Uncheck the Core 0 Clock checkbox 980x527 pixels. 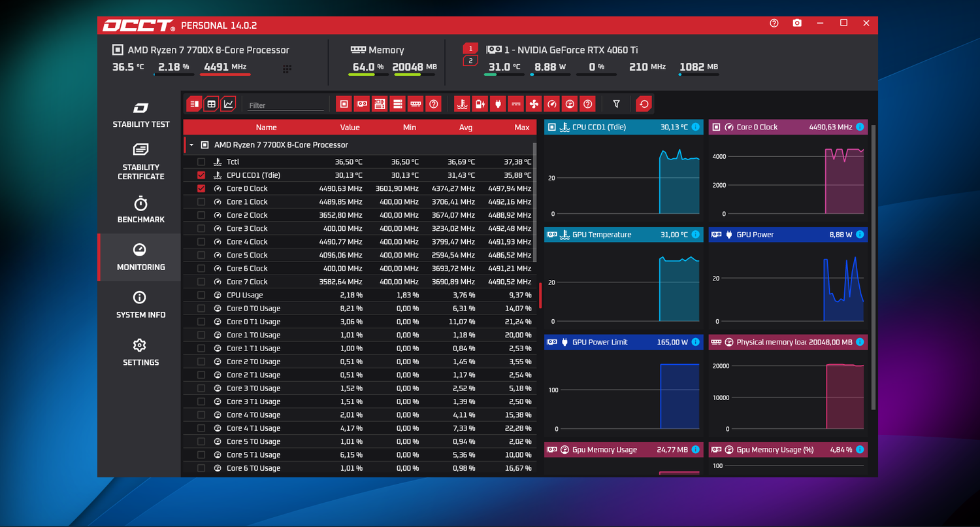[201, 188]
